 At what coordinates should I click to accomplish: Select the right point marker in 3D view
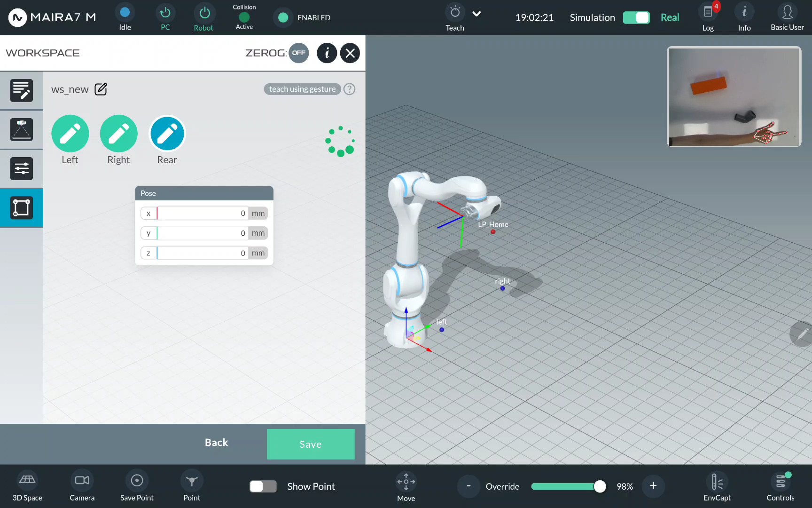pyautogui.click(x=502, y=288)
